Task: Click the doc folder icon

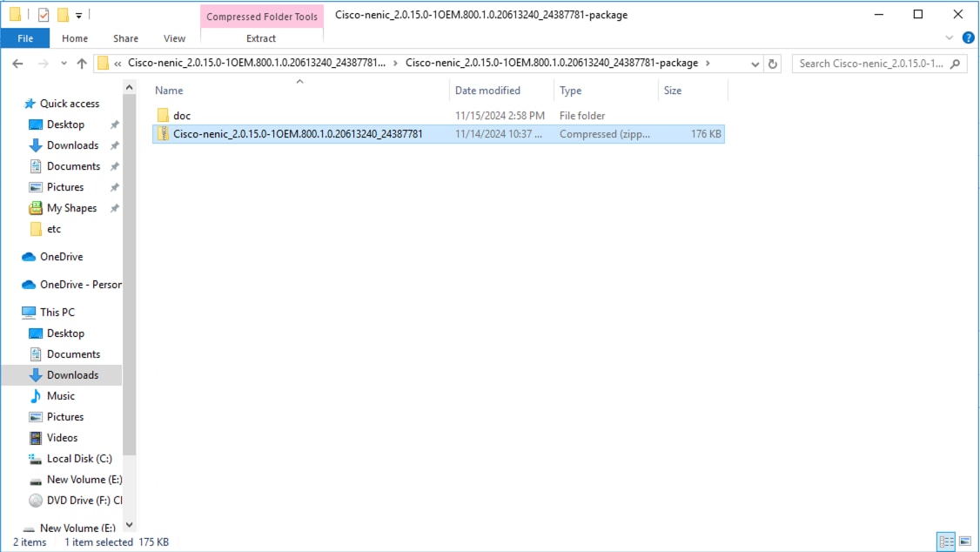Action: tap(163, 115)
